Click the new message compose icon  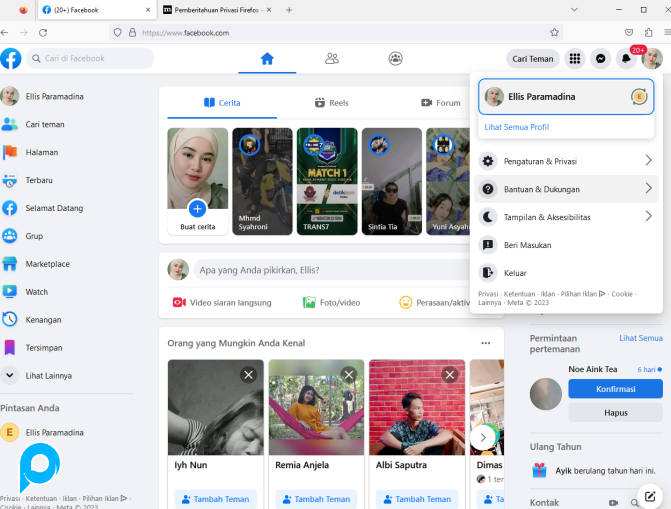tap(650, 496)
